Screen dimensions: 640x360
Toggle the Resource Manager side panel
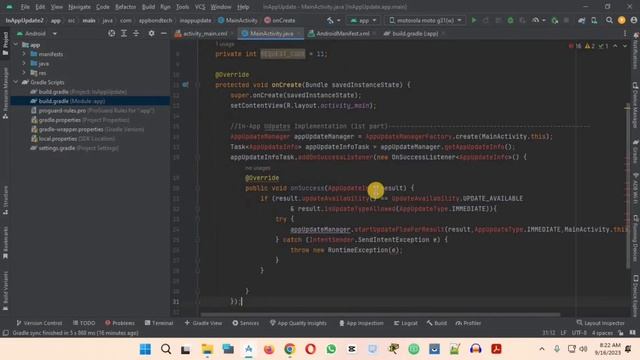point(5,93)
